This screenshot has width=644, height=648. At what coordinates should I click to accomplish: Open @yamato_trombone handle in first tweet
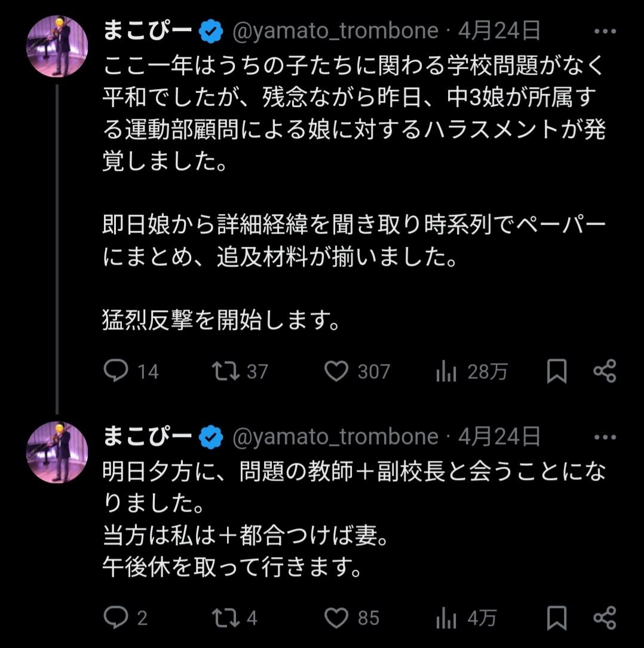click(x=334, y=31)
